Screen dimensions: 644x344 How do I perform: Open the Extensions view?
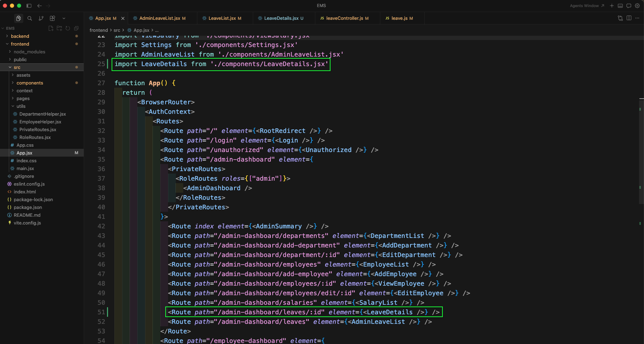(52, 18)
